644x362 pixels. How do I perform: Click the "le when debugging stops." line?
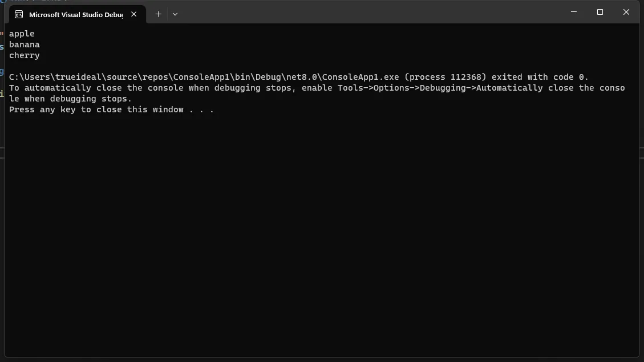[x=70, y=99]
